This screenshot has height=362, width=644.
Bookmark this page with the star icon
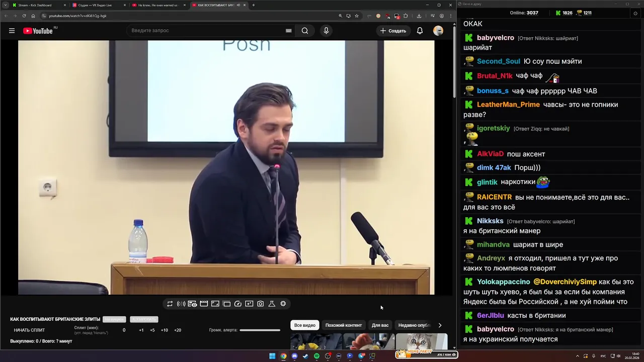click(357, 16)
